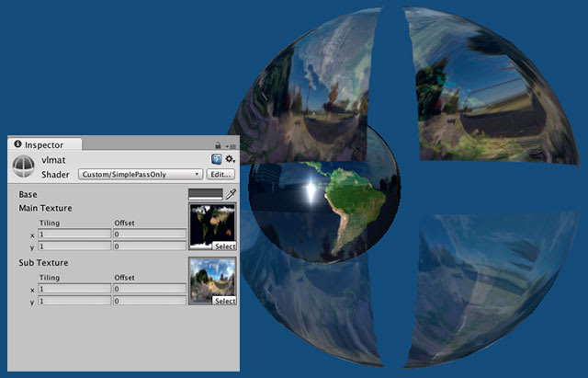Open the material help reference icon
The image size is (588, 378).
click(x=216, y=160)
